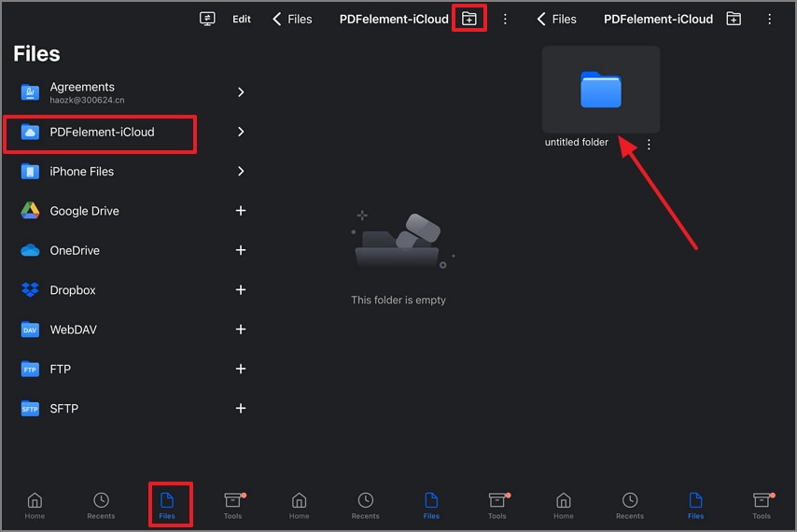Image resolution: width=797 pixels, height=532 pixels.
Task: Expand iPhone Files with its chevron
Action: (x=241, y=171)
